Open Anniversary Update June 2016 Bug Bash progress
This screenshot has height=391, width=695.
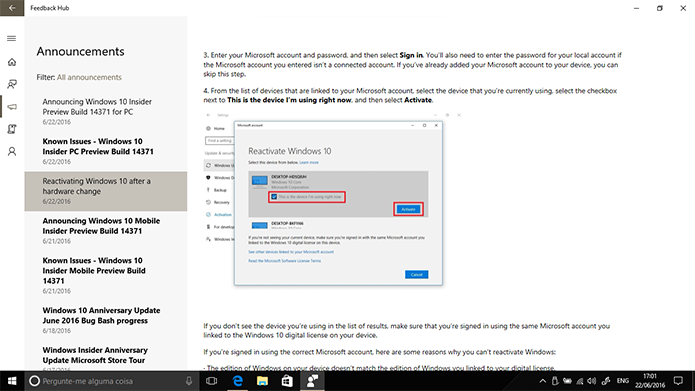[105, 320]
